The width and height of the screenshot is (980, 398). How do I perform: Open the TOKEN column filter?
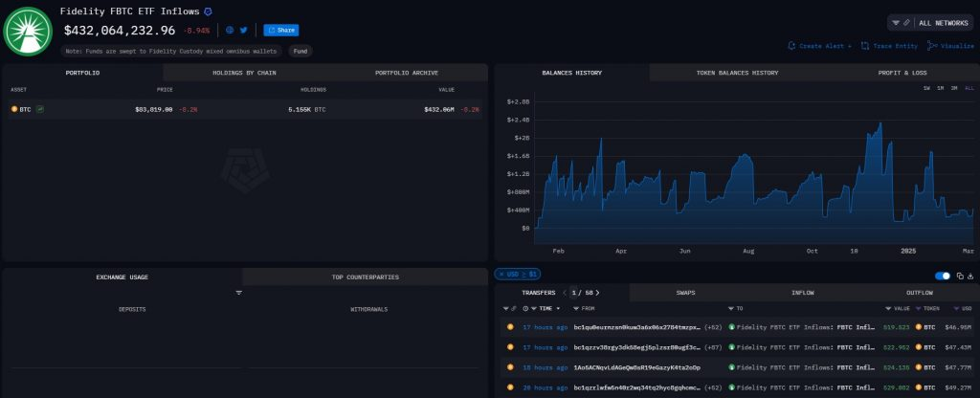tap(919, 309)
